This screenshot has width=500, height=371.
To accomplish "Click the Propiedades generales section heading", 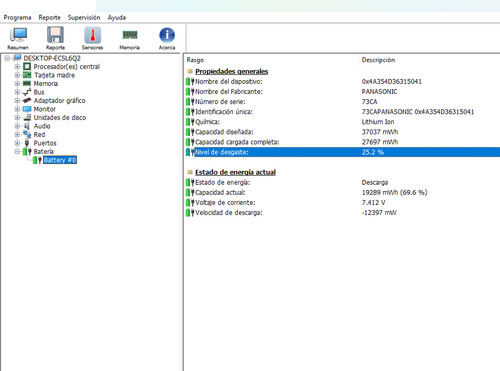I will click(x=232, y=71).
